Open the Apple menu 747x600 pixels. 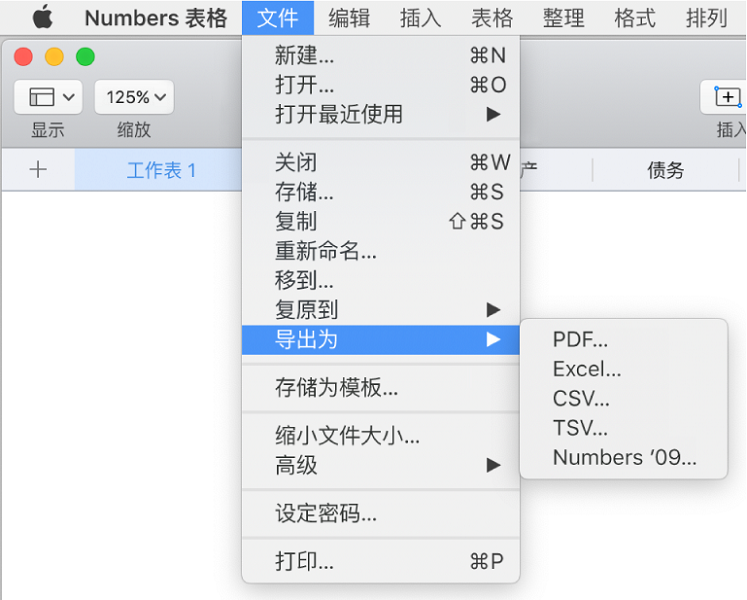click(x=42, y=18)
